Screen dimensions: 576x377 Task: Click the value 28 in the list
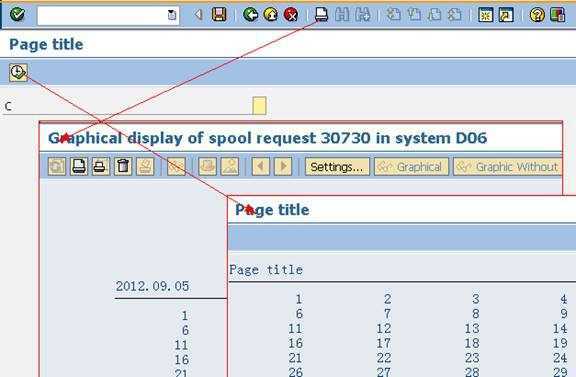pyautogui.click(x=472, y=372)
